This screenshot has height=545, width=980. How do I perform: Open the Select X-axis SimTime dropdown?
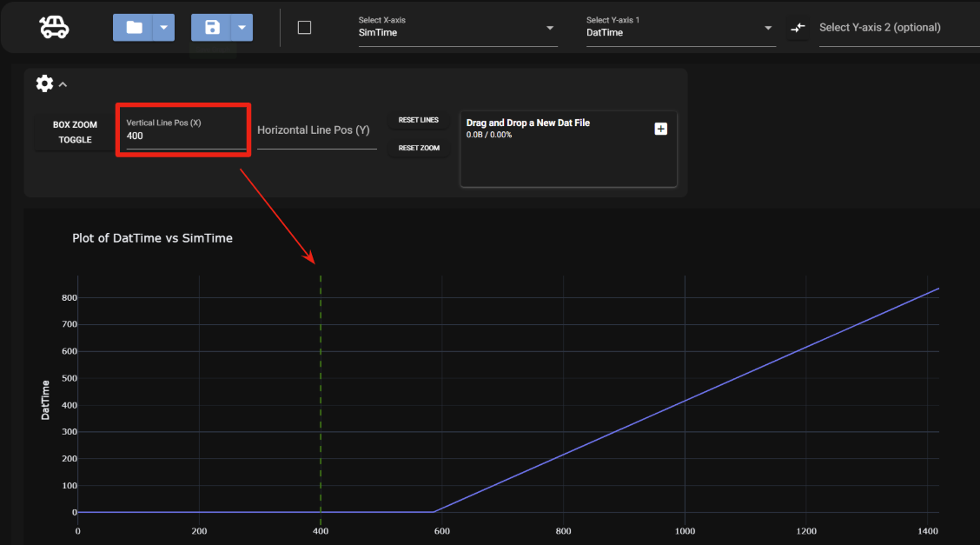[x=457, y=32]
